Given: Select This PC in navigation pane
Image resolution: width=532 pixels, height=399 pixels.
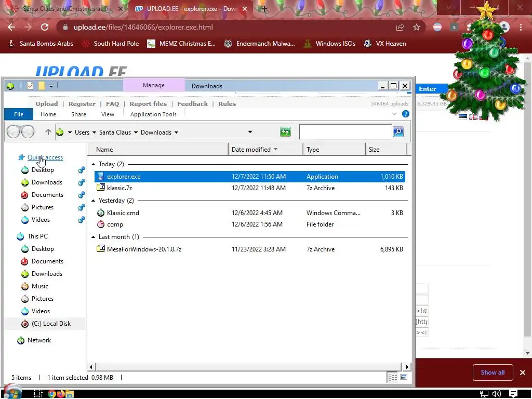Looking at the screenshot, I should pyautogui.click(x=37, y=236).
